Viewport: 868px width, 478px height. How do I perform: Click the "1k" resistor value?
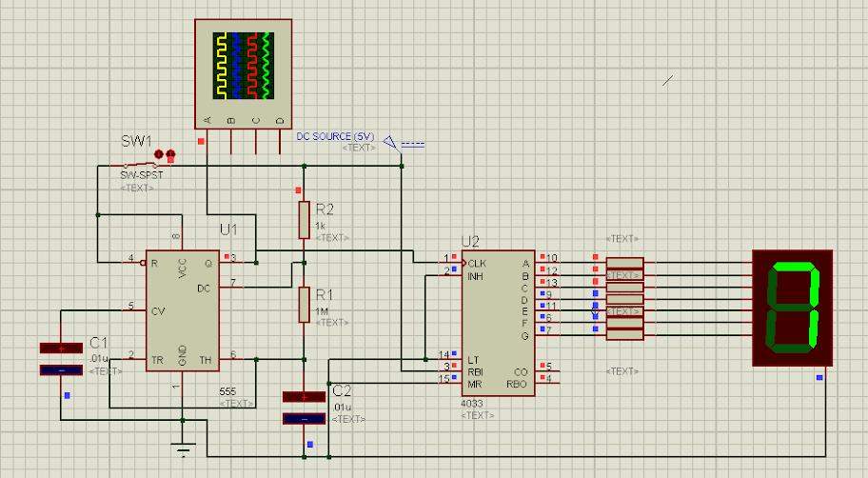tap(321, 226)
